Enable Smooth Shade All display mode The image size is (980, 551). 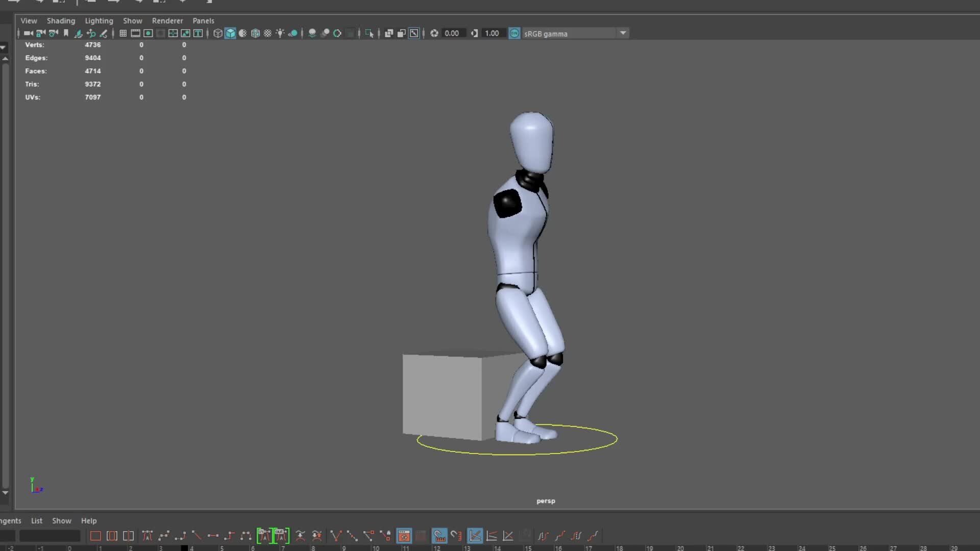click(x=230, y=33)
